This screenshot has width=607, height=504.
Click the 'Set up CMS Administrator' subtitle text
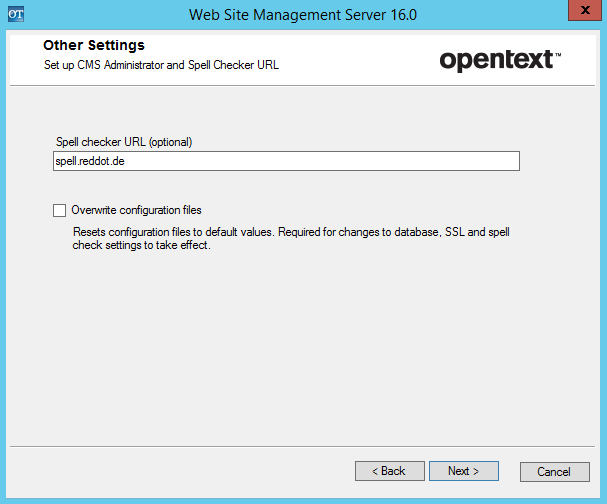click(105, 65)
